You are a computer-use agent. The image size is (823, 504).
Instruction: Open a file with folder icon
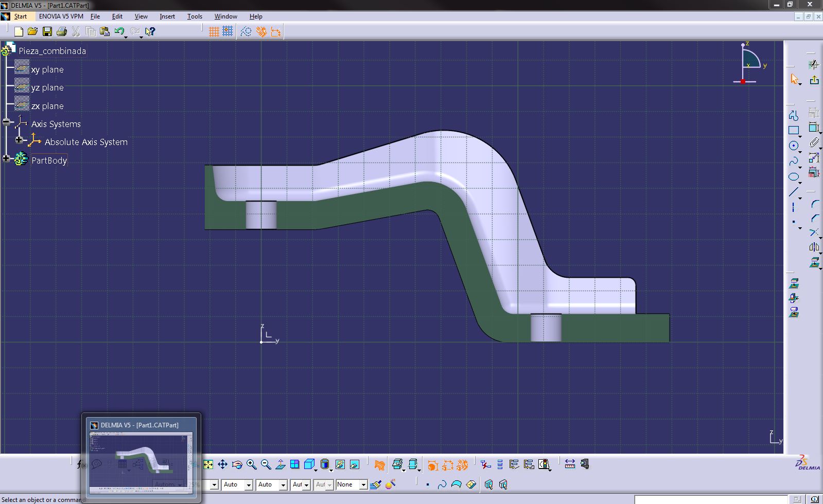click(x=32, y=32)
